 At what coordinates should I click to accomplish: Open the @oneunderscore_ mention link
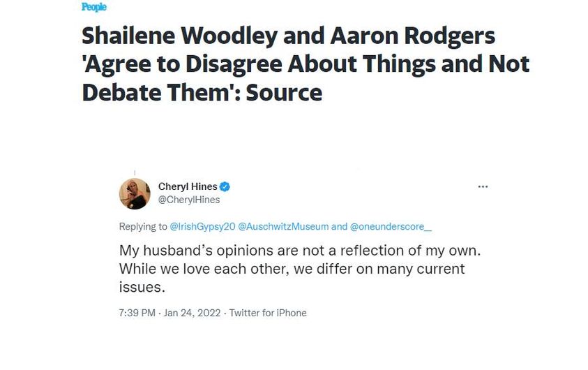pos(391,226)
